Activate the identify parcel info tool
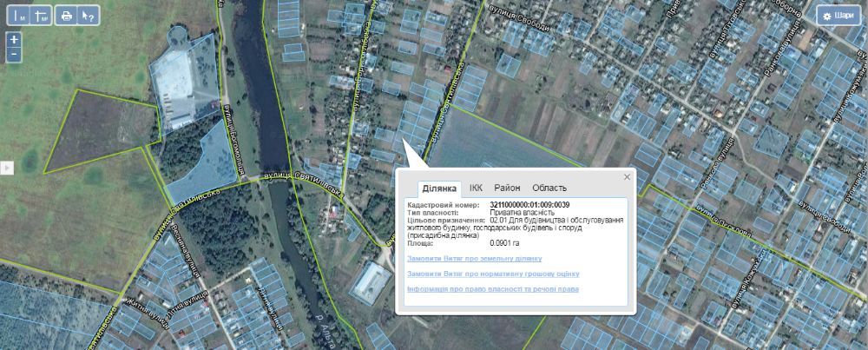868x350 pixels. coord(89,16)
